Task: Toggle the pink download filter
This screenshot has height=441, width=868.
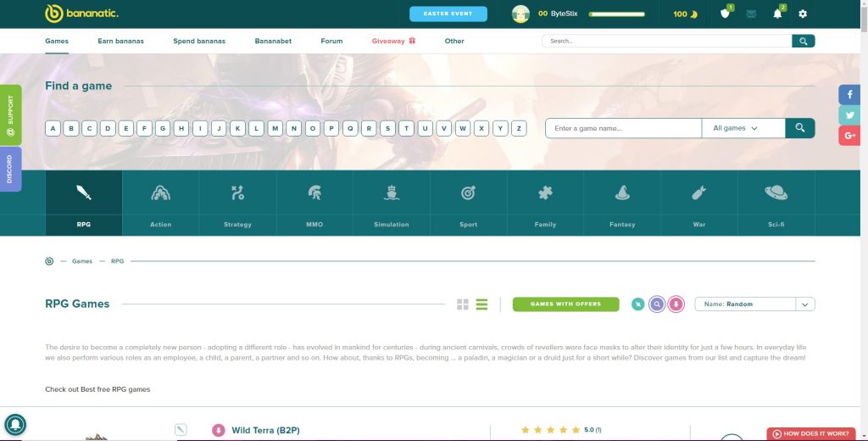Action: point(676,304)
